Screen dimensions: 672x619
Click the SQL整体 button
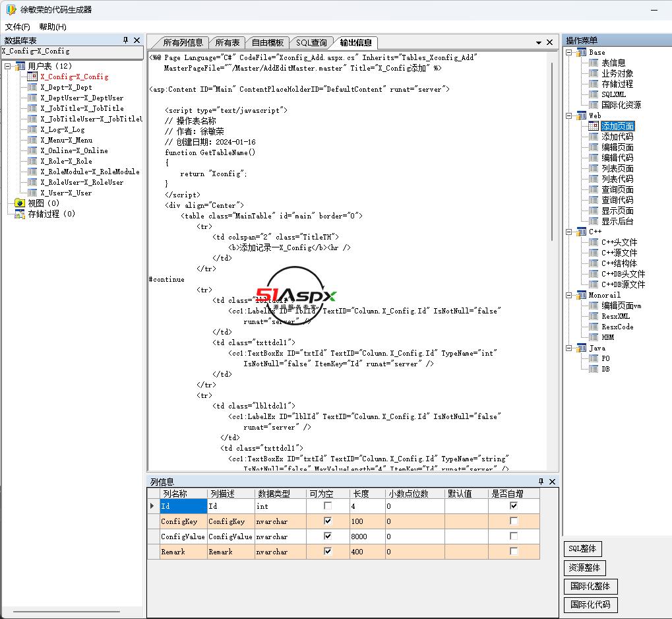coord(582,548)
